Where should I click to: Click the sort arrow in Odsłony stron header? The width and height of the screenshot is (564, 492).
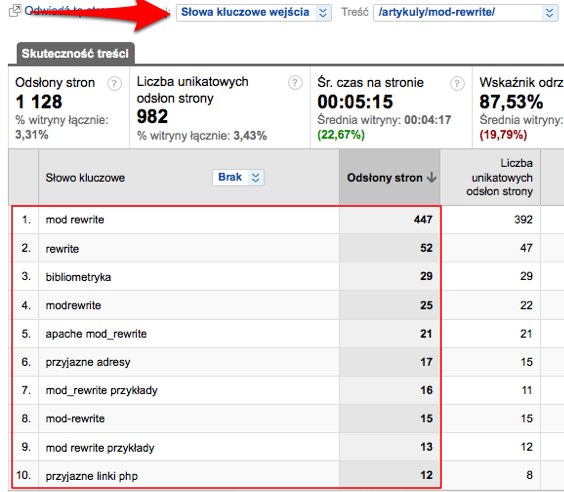coord(431,177)
